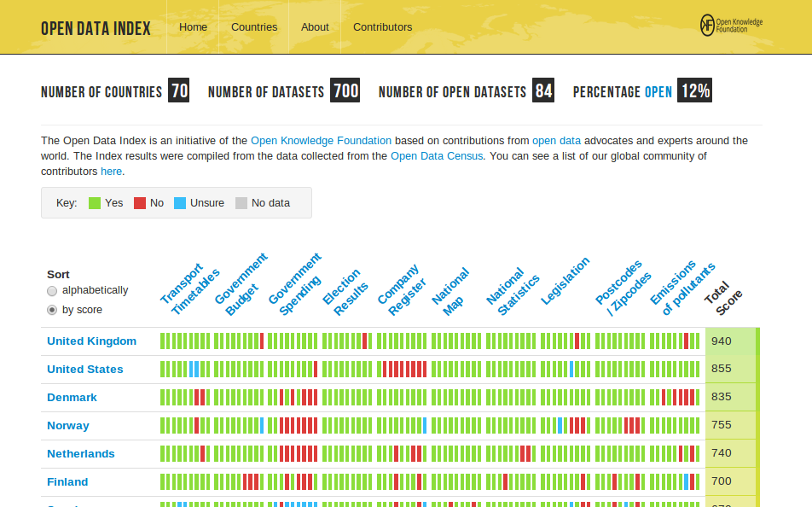Image resolution: width=812 pixels, height=507 pixels.
Task: Click the Sort heading label
Action: (x=58, y=274)
